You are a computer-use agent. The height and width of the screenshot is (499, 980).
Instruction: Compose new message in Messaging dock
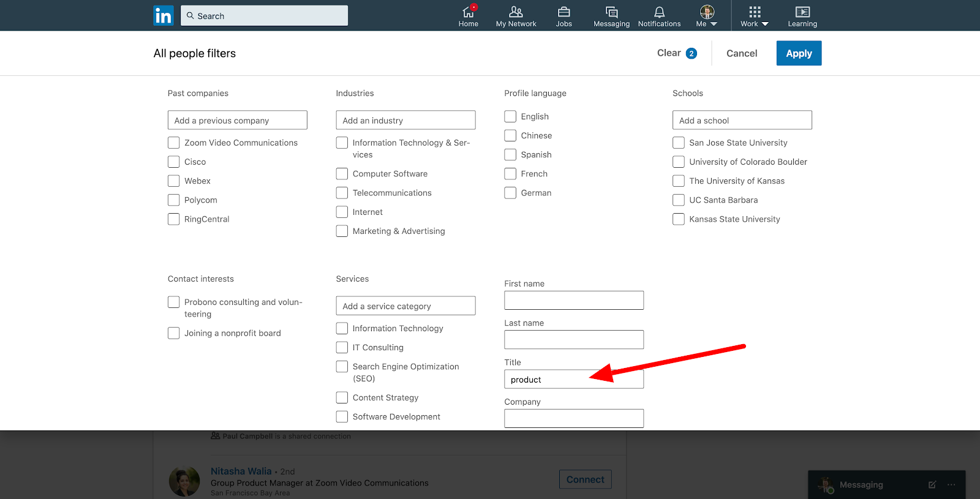pos(932,484)
